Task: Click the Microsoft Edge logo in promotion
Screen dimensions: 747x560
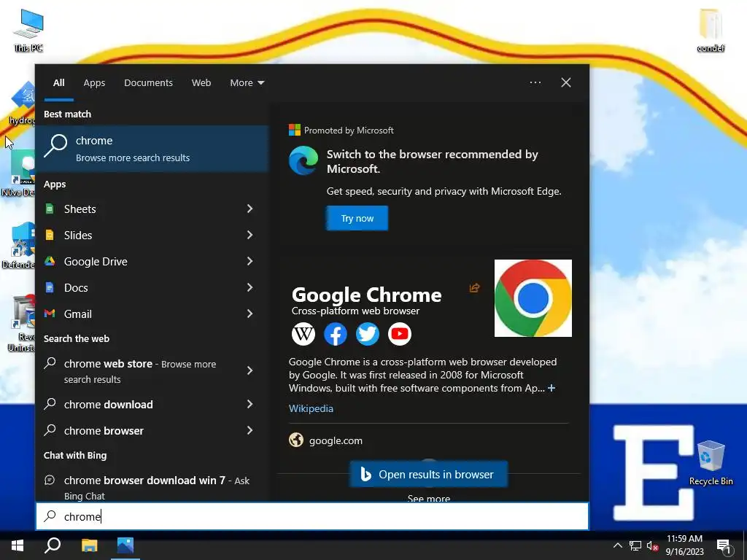Action: pyautogui.click(x=303, y=160)
